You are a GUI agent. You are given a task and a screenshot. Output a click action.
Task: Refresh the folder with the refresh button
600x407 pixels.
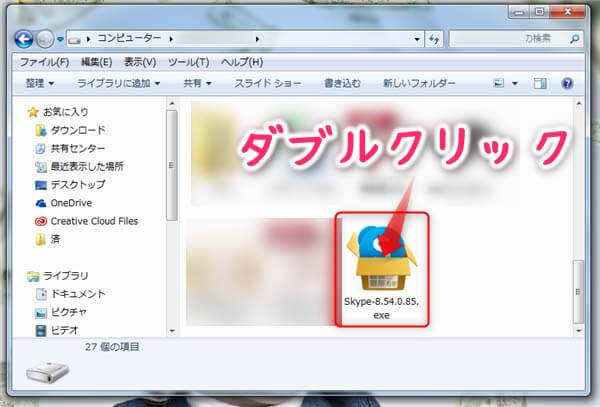coord(434,39)
